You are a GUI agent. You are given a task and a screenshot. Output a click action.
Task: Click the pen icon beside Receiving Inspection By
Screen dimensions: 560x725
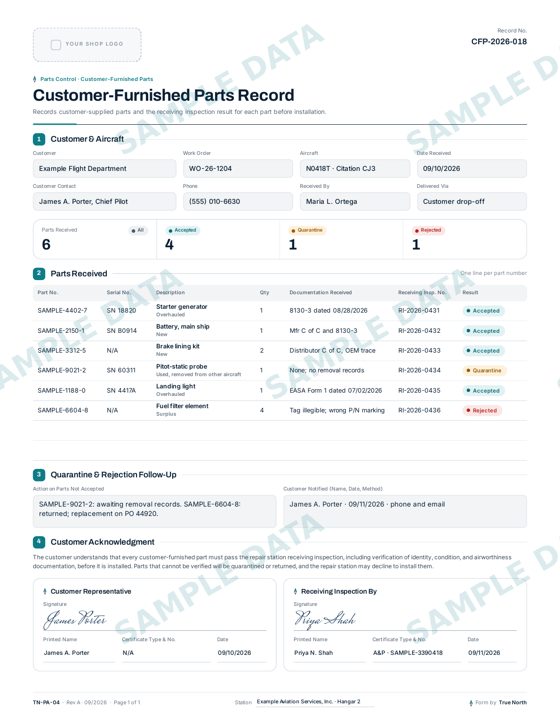pos(295,591)
